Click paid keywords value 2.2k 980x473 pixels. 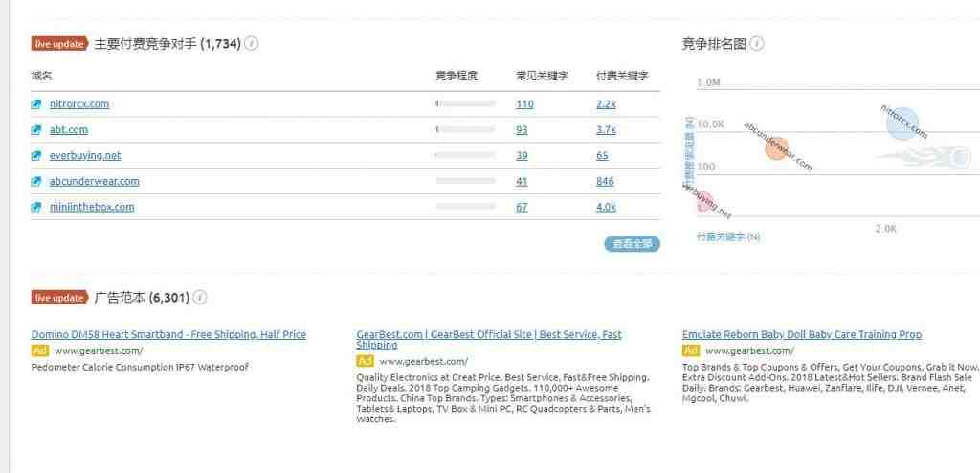[x=606, y=103]
